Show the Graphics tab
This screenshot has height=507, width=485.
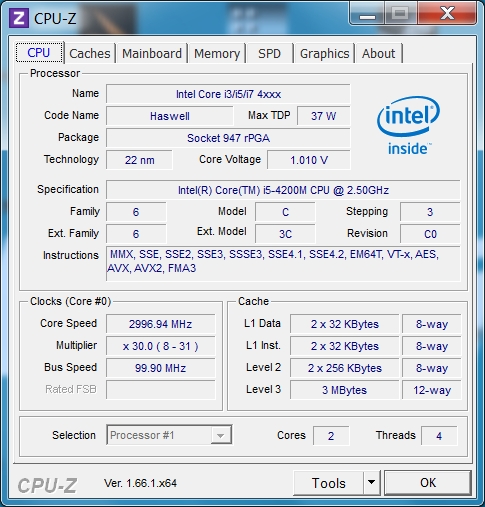[x=324, y=53]
